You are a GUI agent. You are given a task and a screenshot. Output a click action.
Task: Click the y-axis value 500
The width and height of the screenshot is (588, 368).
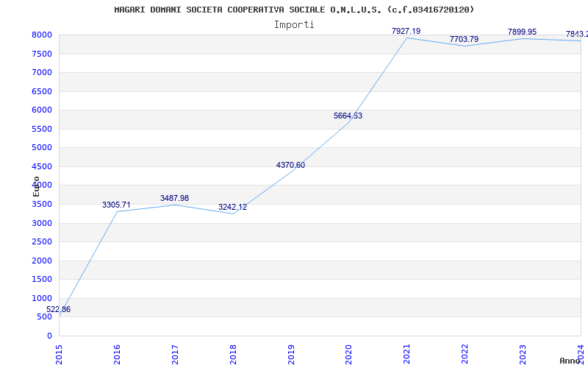coord(45,317)
